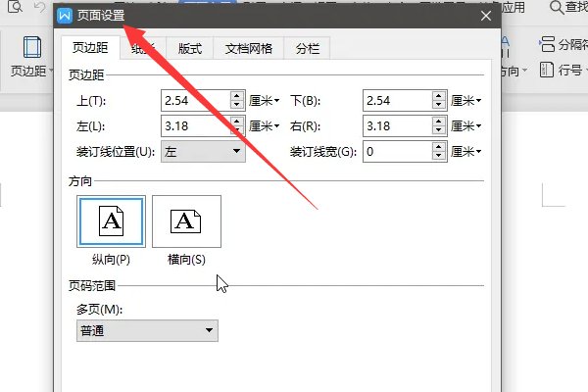Switch to the 页边距 tab
This screenshot has height=392, width=588.
(x=90, y=48)
